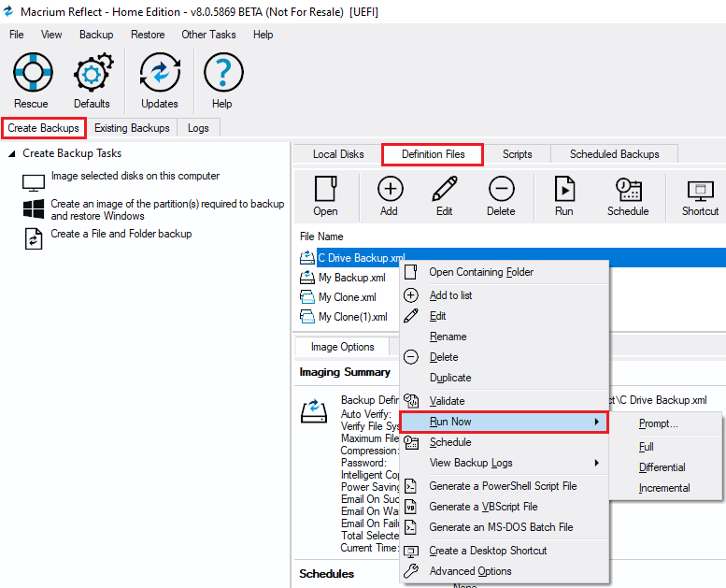Click the monitor icon for imaging disks
Viewport: 726px width, 588px height.
[34, 182]
